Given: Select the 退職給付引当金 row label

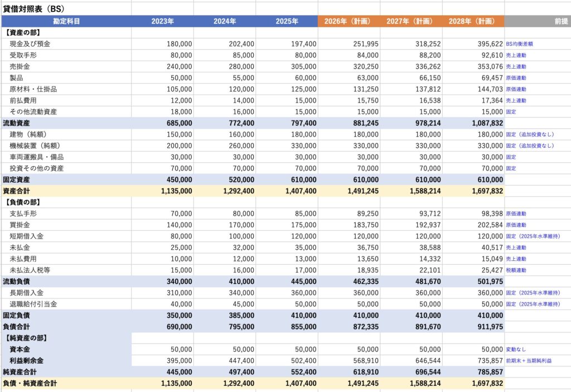Looking at the screenshot, I should pyautogui.click(x=33, y=304).
